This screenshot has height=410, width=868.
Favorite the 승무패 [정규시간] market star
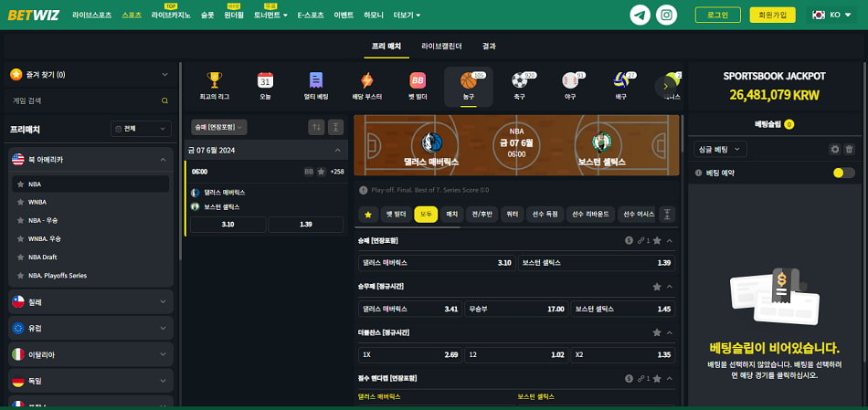click(657, 287)
